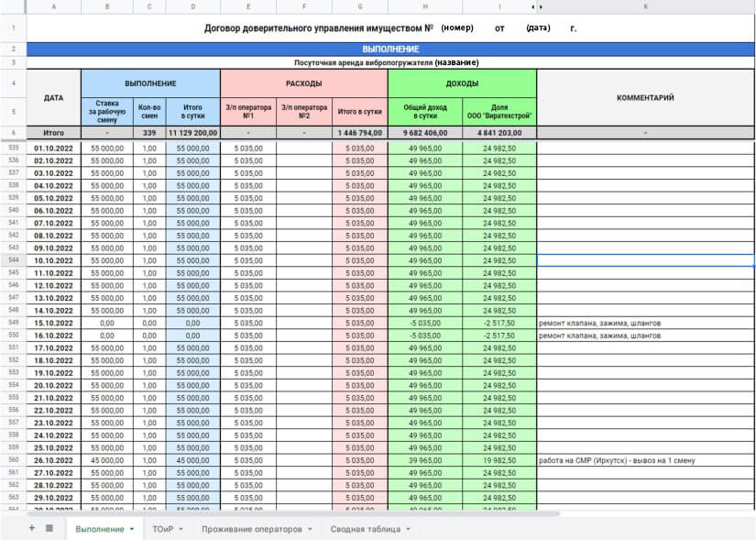Open the ТОиР tab dropdown arrow

181,529
